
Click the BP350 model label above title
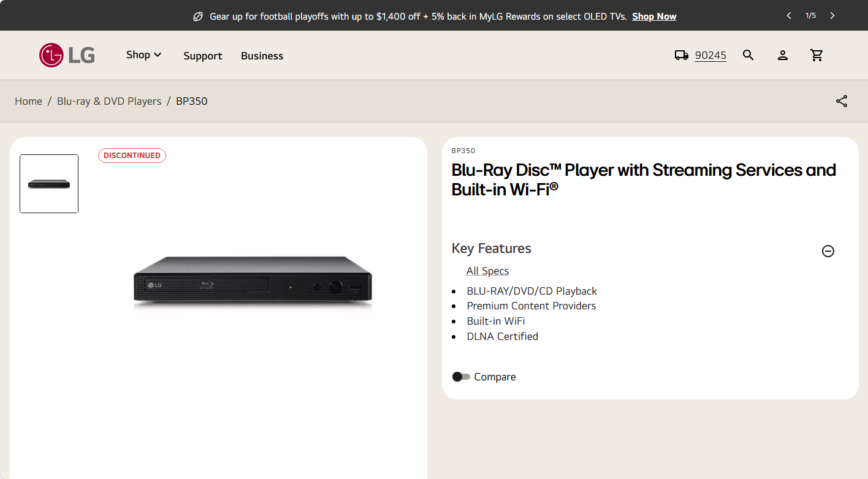[x=463, y=151]
